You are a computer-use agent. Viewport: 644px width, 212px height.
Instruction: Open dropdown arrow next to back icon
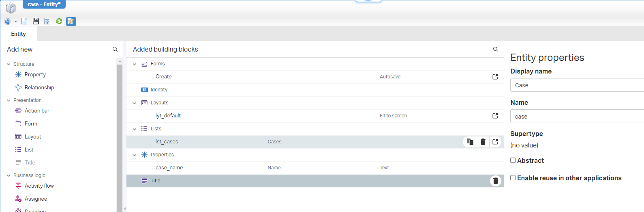16,22
